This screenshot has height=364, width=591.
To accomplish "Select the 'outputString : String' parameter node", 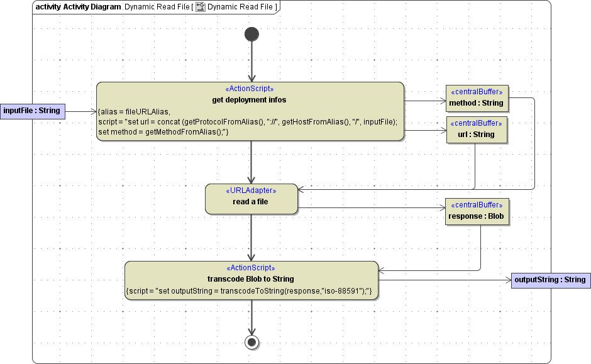I will pos(551,280).
